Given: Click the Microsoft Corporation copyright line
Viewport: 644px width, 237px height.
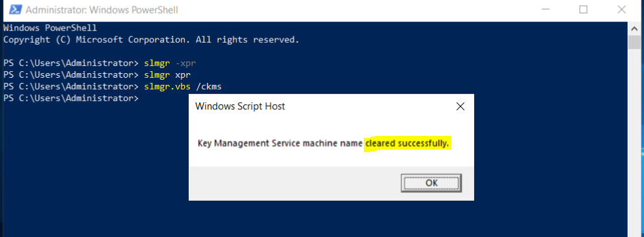Looking at the screenshot, I should tap(151, 40).
